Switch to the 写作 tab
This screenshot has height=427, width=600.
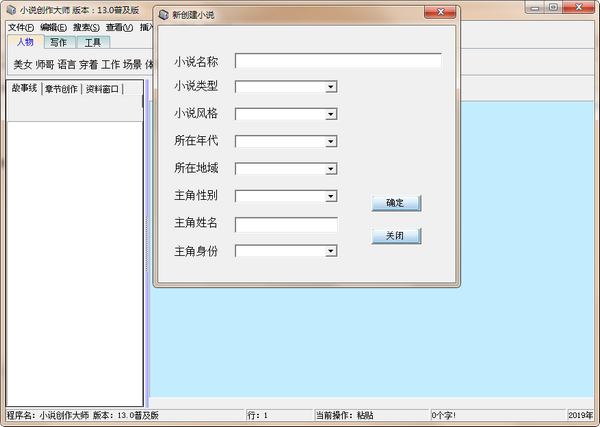click(x=59, y=42)
